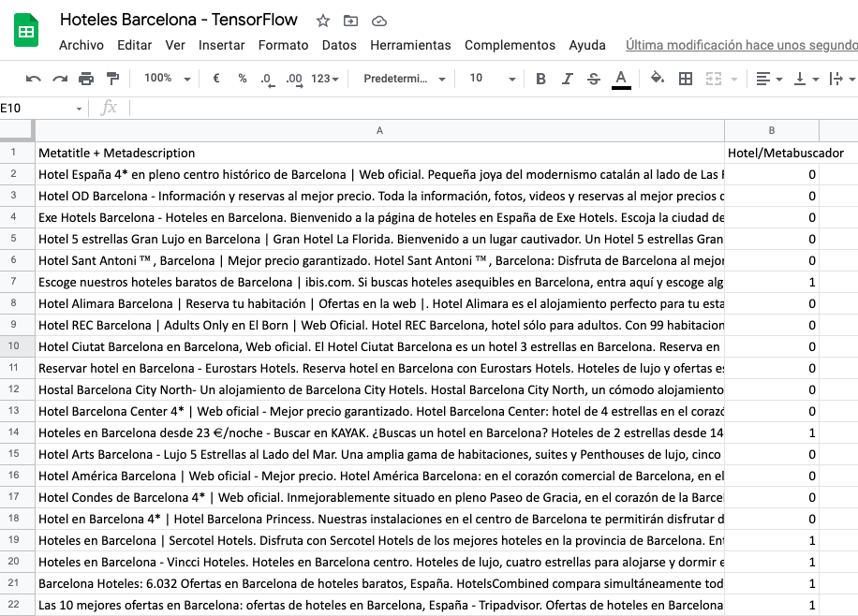Viewport: 858px width, 616px height.
Task: Open the vertical align dropdown
Action: [x=806, y=79]
